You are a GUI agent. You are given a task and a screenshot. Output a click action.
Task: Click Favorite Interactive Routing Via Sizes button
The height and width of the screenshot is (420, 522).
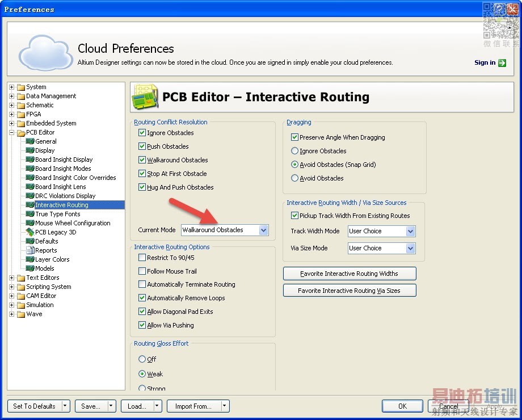pos(349,291)
